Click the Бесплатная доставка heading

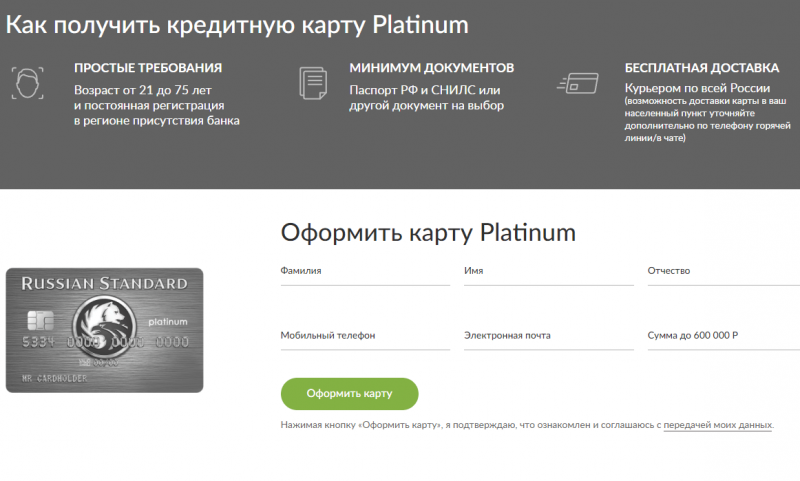point(702,68)
